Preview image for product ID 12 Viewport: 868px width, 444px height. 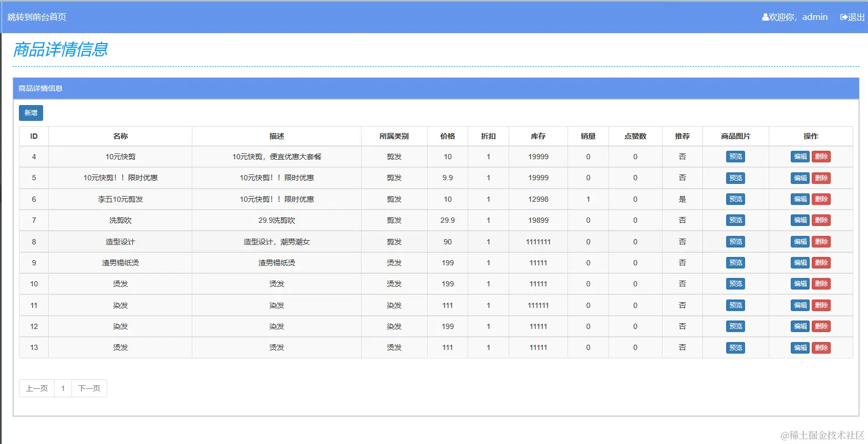[x=736, y=326]
